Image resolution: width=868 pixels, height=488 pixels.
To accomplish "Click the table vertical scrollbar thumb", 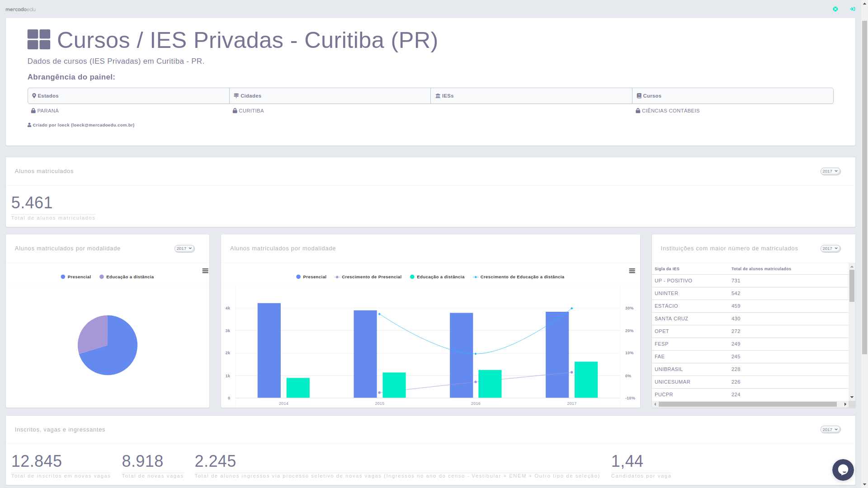I will (852, 286).
